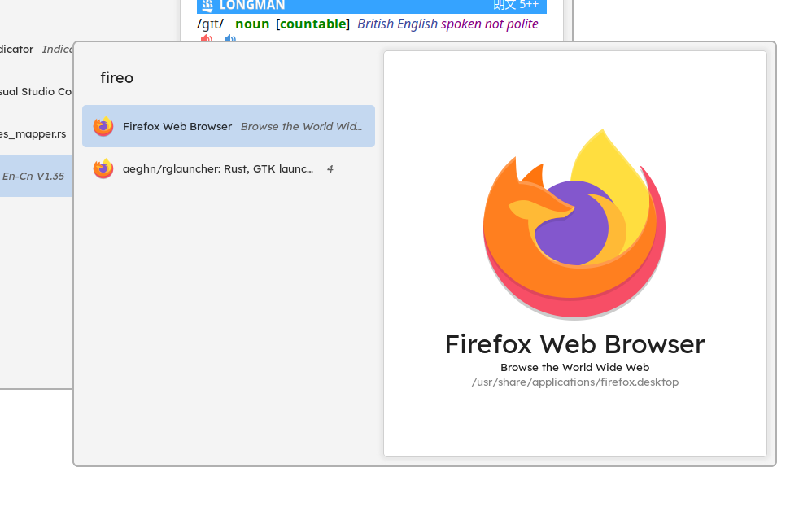Select the 'dicator' row in background list
This screenshot has height=511, width=812.
pyautogui.click(x=37, y=49)
